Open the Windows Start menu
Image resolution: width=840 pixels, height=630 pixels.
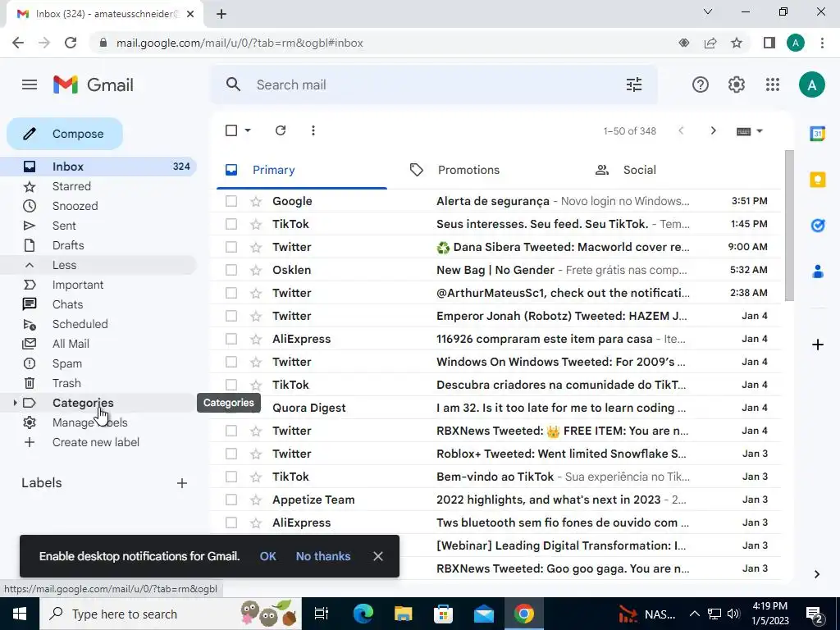[20, 614]
